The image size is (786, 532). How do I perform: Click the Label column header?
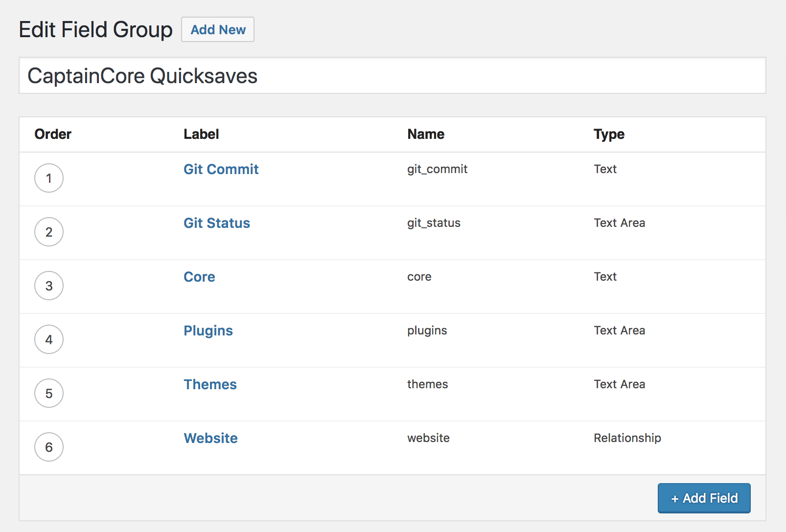click(x=201, y=134)
